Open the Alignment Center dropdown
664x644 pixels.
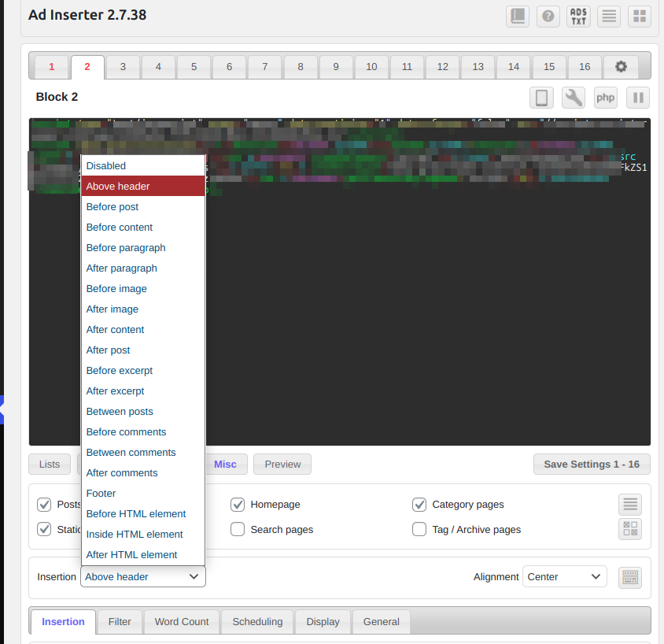(564, 577)
